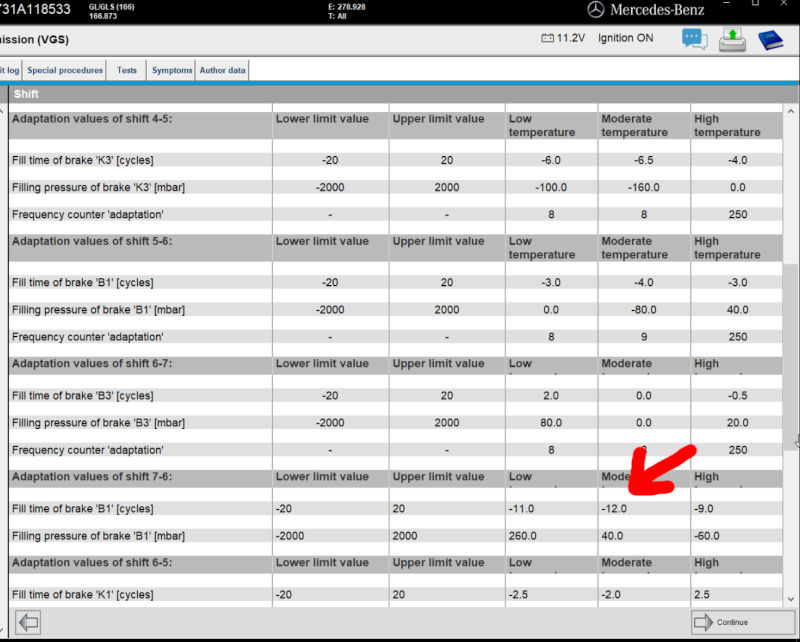
Task: Open the blue help book icon
Action: 770,40
